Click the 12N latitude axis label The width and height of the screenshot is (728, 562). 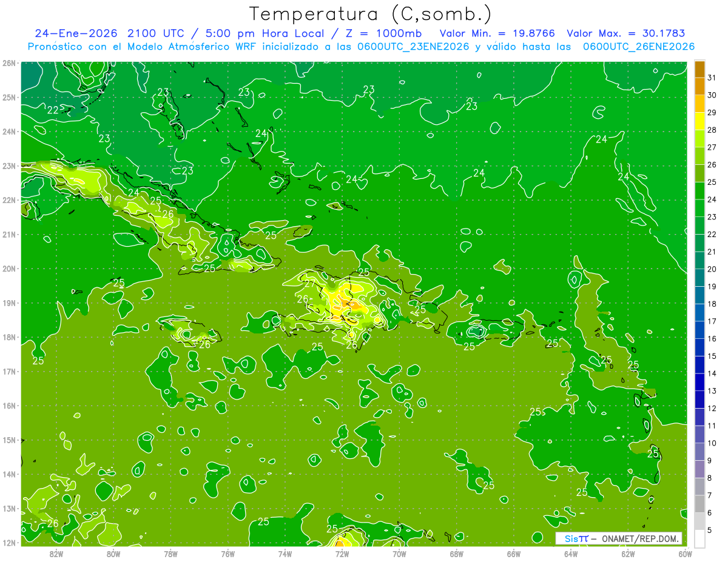[9, 543]
